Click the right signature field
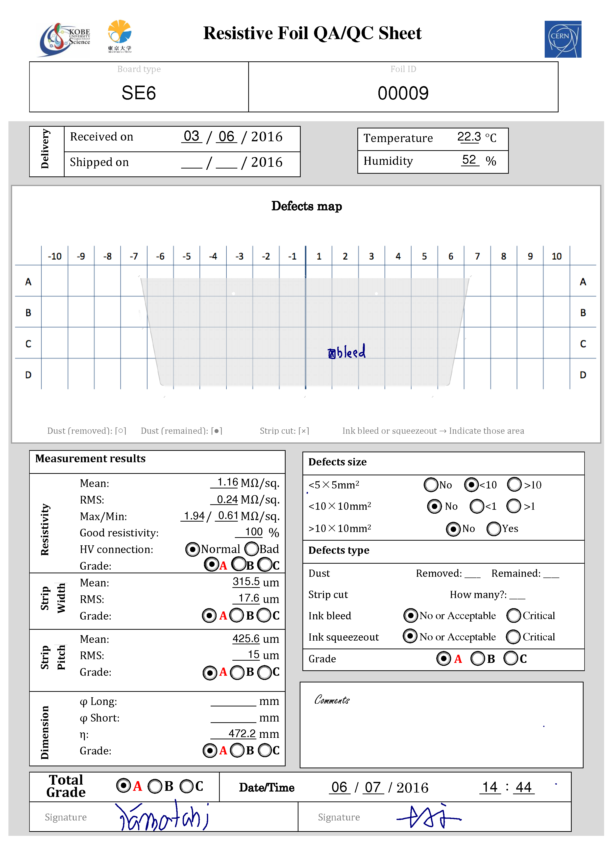Screen dimensions: 614x868 point(434,817)
